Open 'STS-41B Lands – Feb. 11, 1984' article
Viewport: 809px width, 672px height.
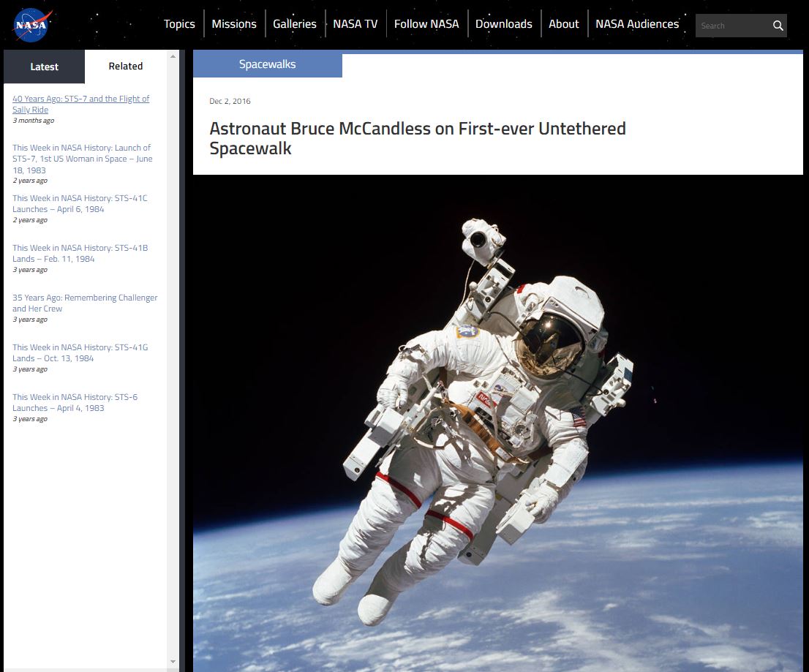click(x=80, y=253)
